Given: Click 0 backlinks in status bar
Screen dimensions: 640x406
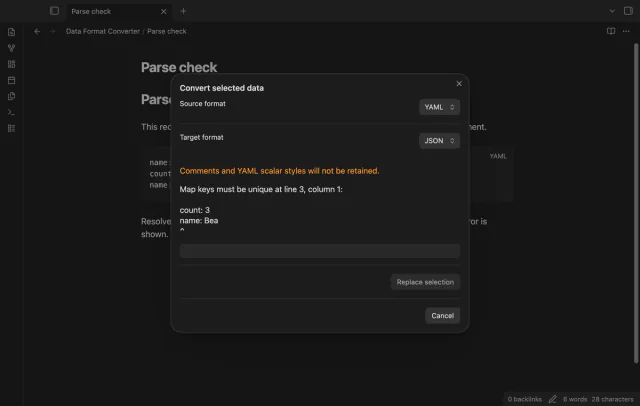Looking at the screenshot, I should [524, 399].
